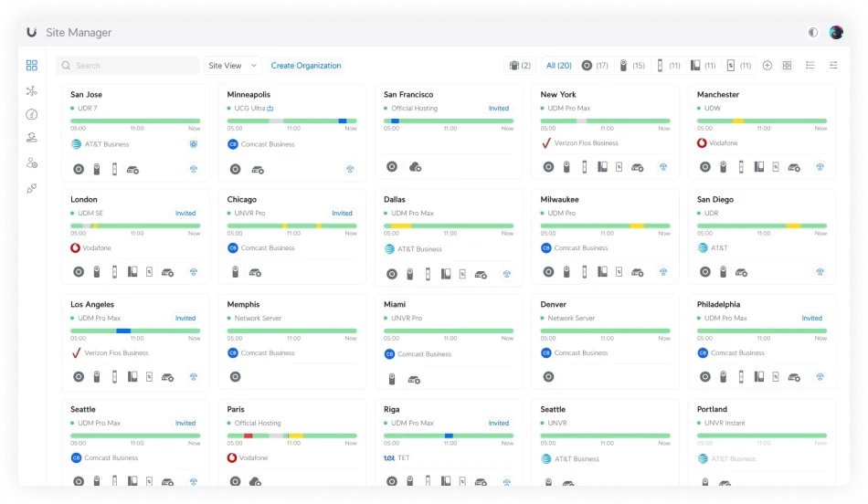The image size is (868, 504).
Task: Click the red segment on Paris uptime bar
Action: pyautogui.click(x=248, y=436)
